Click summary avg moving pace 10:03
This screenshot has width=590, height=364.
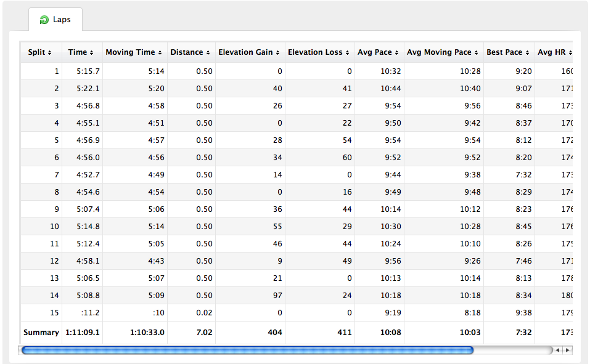(x=470, y=333)
